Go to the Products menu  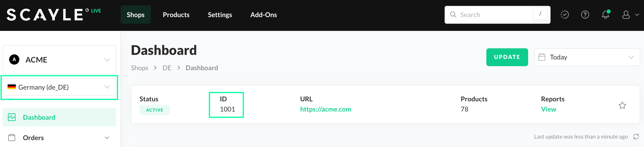pyautogui.click(x=176, y=15)
